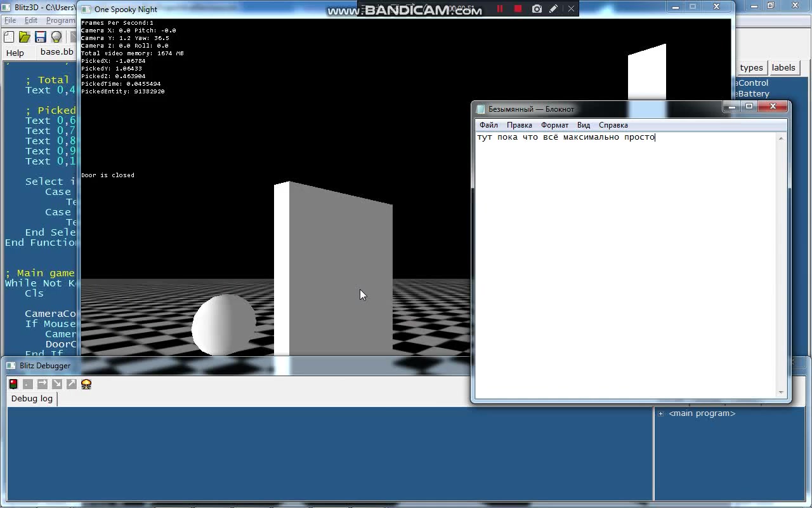Screen dimensions: 812x508
Task: Click the green Open folder icon
Action: pos(25,37)
